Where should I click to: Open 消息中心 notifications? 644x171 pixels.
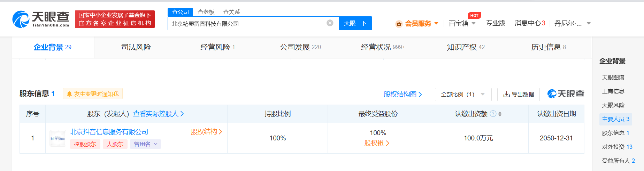coord(530,23)
